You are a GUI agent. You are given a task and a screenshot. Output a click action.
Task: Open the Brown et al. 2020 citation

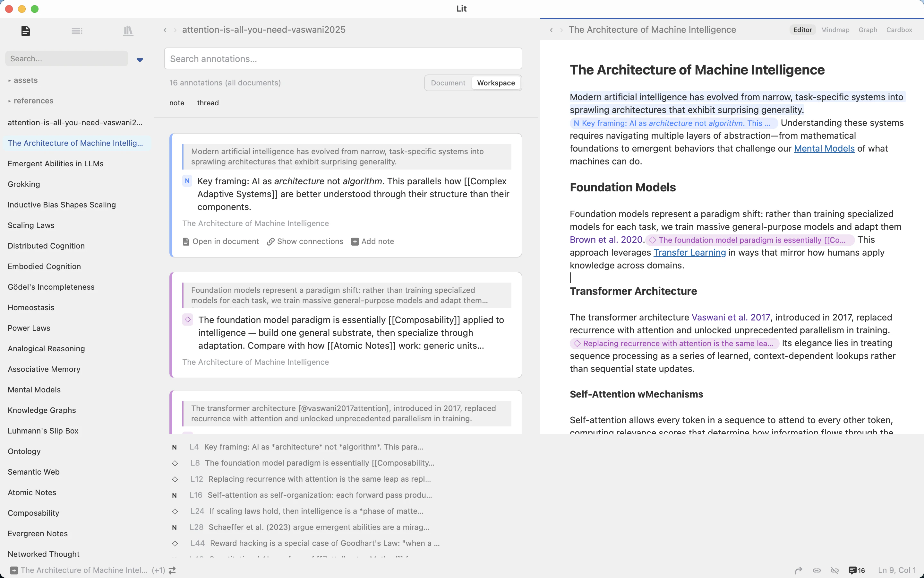[x=606, y=240]
